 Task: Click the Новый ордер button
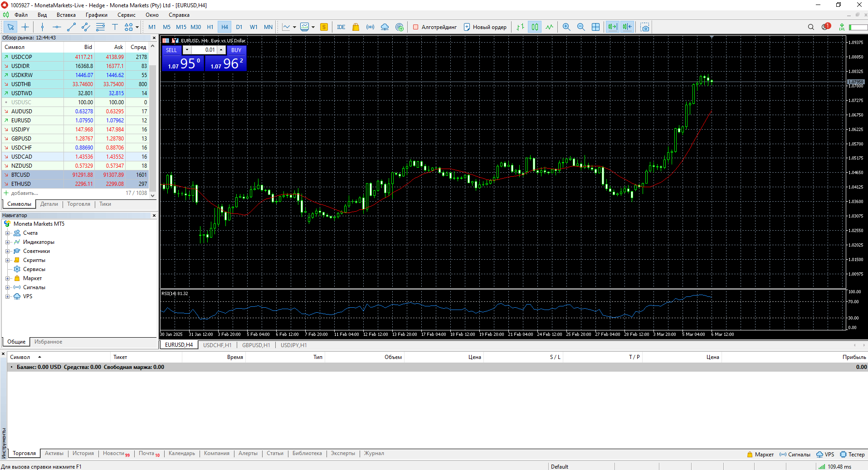tap(485, 27)
